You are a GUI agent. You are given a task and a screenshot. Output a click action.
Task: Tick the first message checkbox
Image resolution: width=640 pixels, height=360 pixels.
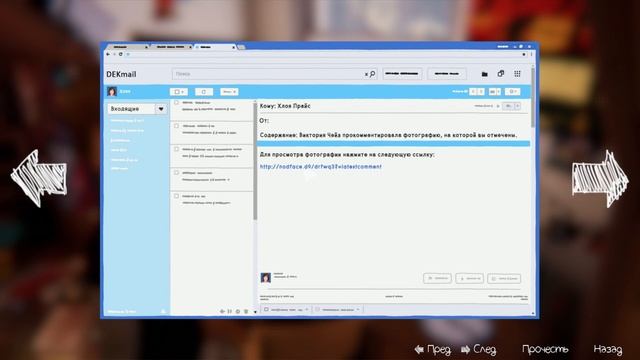tap(177, 102)
